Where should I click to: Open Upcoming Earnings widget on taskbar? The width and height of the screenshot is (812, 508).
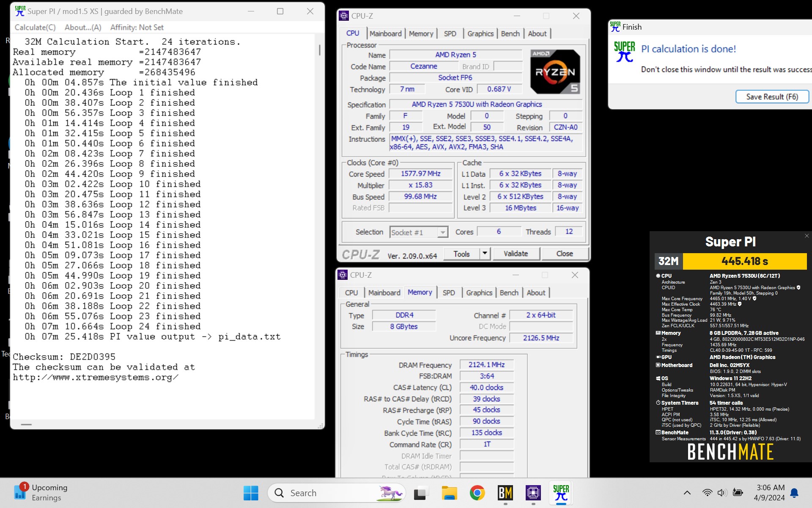coord(41,493)
